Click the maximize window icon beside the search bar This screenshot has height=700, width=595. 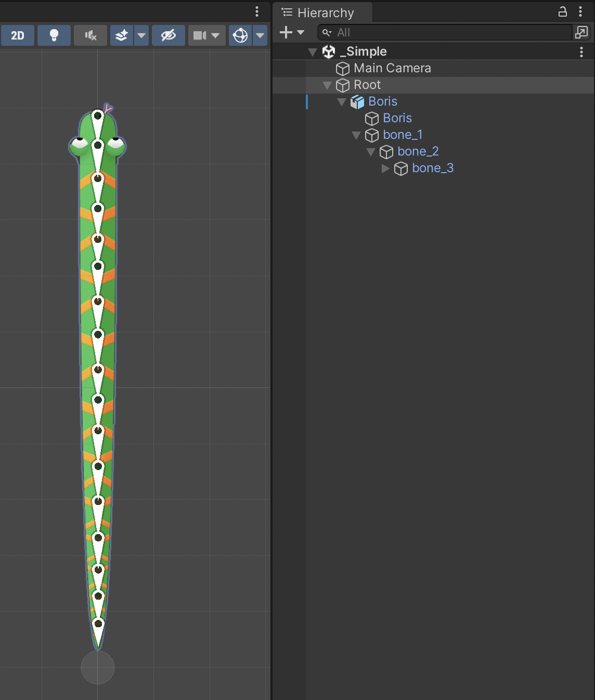tap(581, 32)
